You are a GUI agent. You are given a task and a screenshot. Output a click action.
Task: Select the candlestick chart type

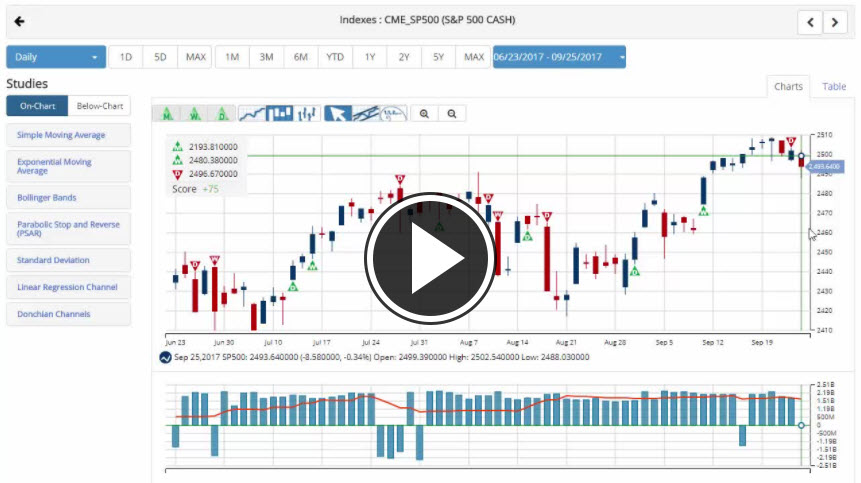(279, 114)
